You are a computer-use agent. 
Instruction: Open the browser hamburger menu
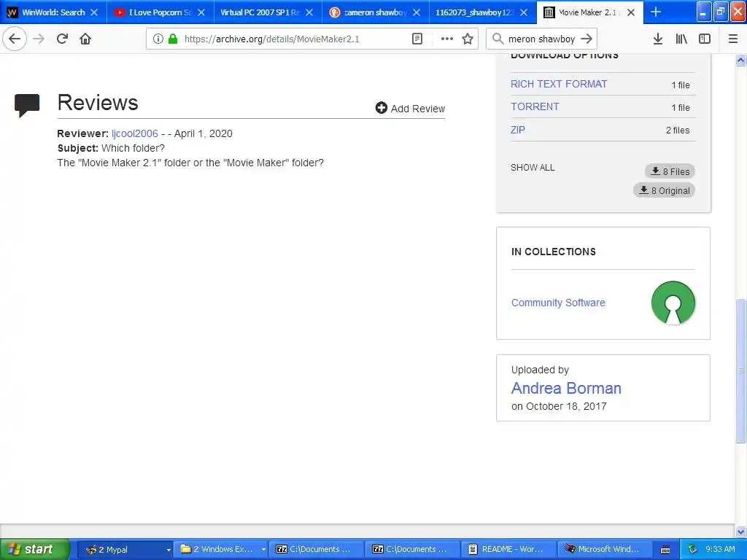point(732,39)
